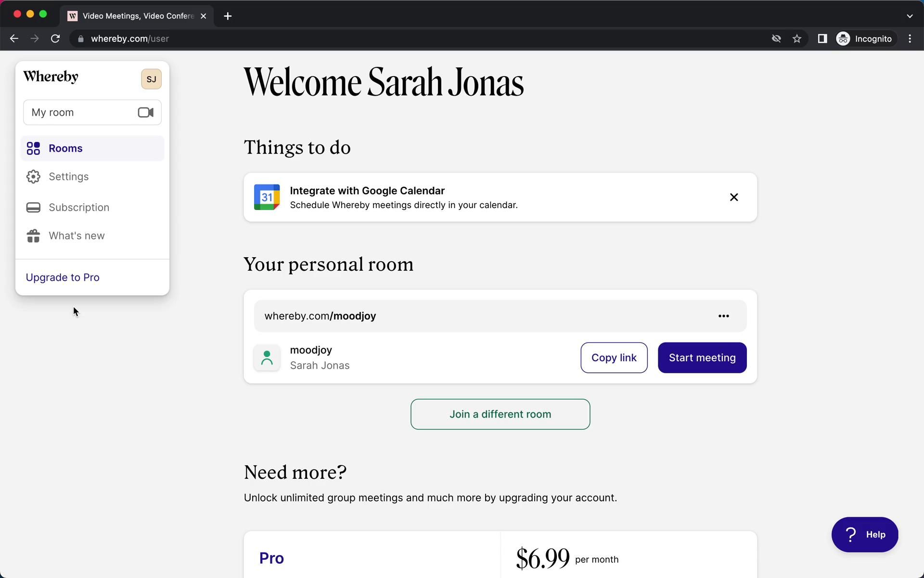Click the What's new gift icon
The width and height of the screenshot is (924, 578).
(x=33, y=236)
